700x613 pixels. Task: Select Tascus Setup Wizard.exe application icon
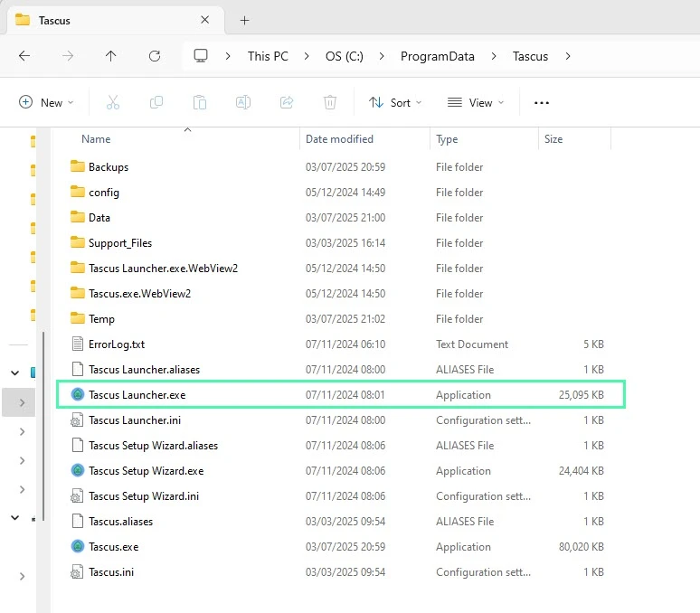tap(78, 470)
